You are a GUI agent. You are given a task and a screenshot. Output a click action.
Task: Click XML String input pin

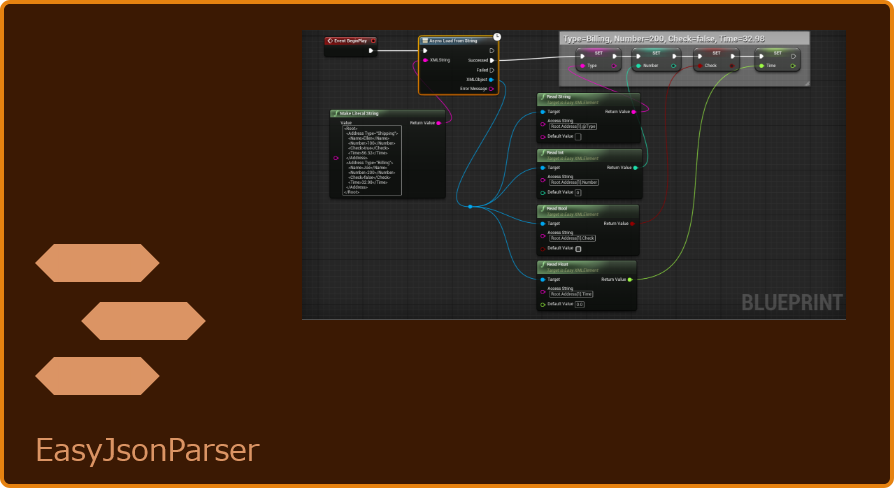425,60
